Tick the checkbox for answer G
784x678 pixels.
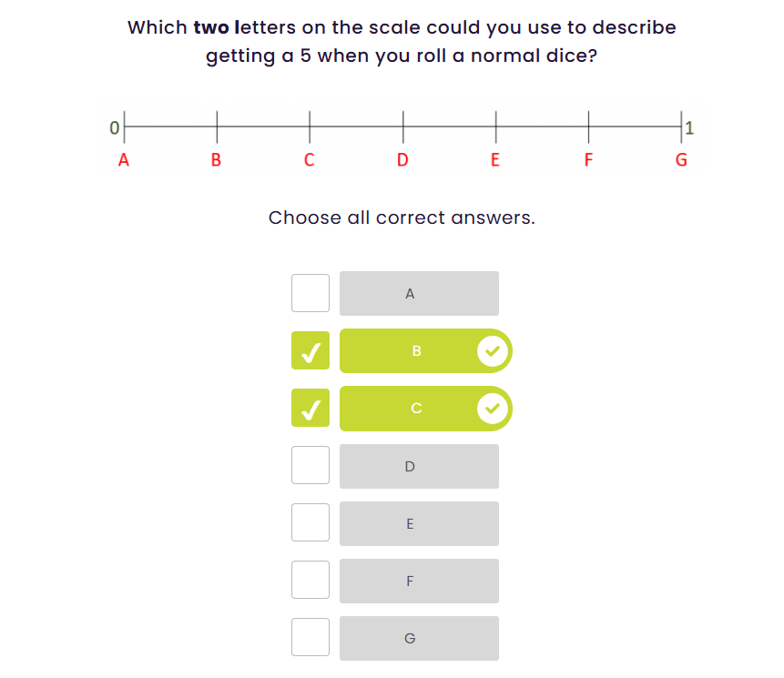pyautogui.click(x=311, y=638)
